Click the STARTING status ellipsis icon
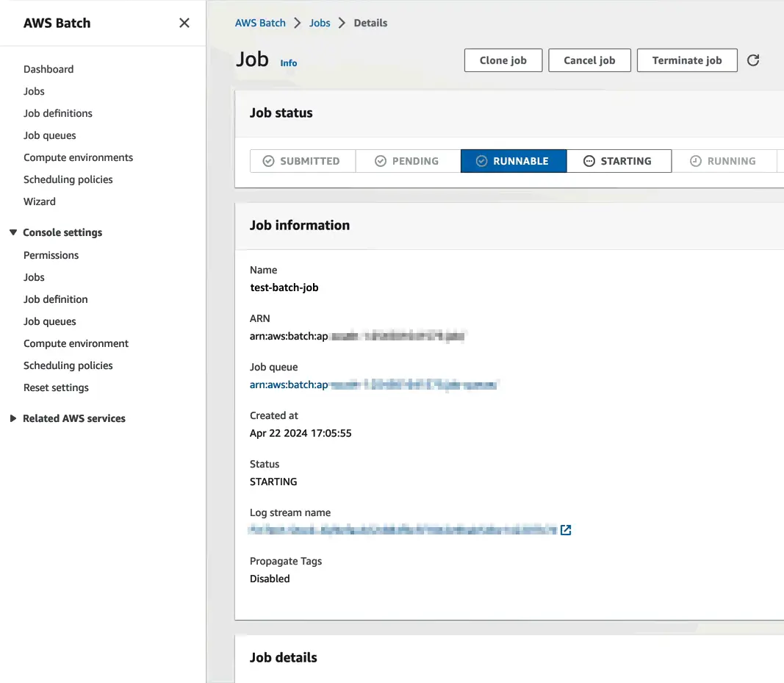 [589, 161]
